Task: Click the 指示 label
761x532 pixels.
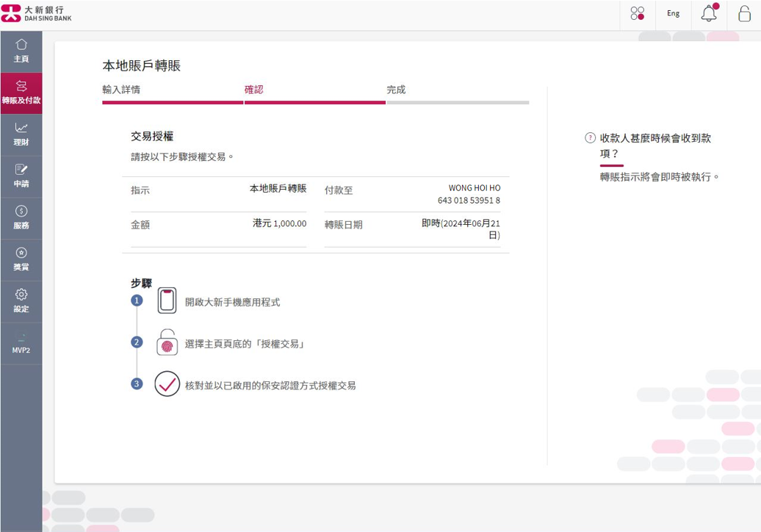Action: click(140, 190)
